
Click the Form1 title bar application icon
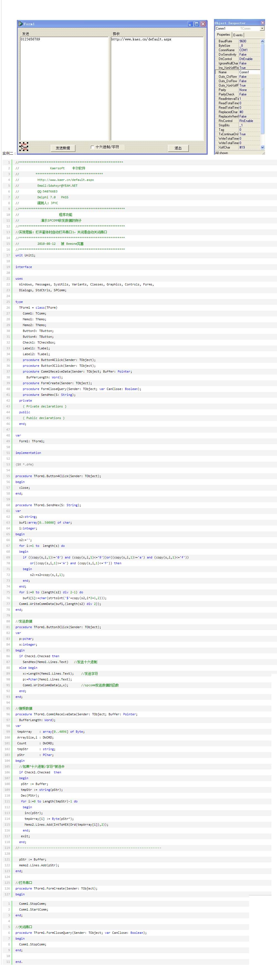(20, 24)
